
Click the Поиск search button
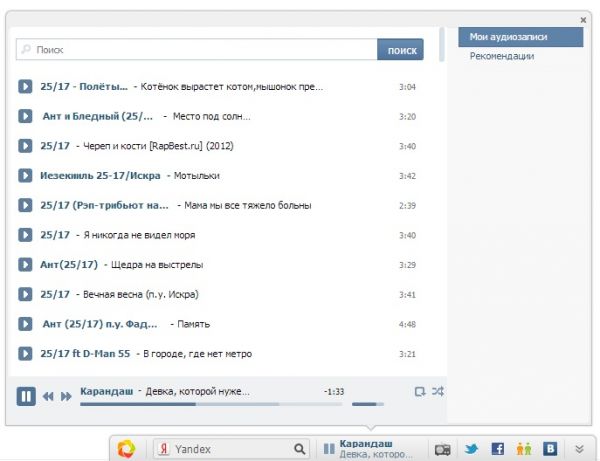[x=400, y=49]
